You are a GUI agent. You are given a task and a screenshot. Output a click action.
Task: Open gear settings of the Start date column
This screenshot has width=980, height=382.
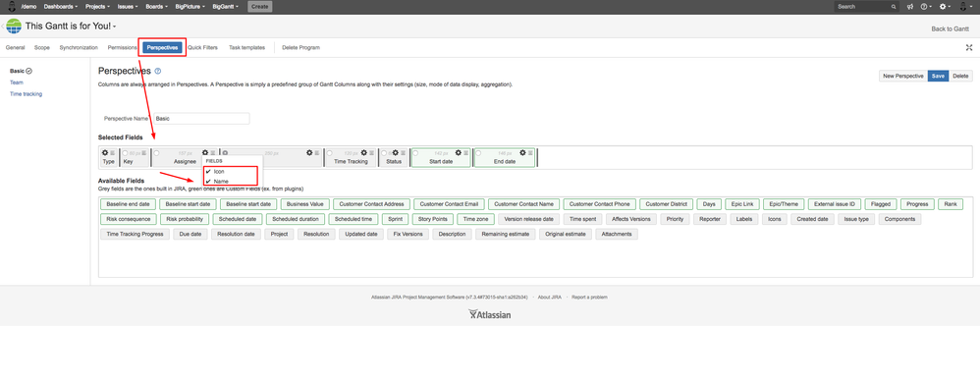459,152
